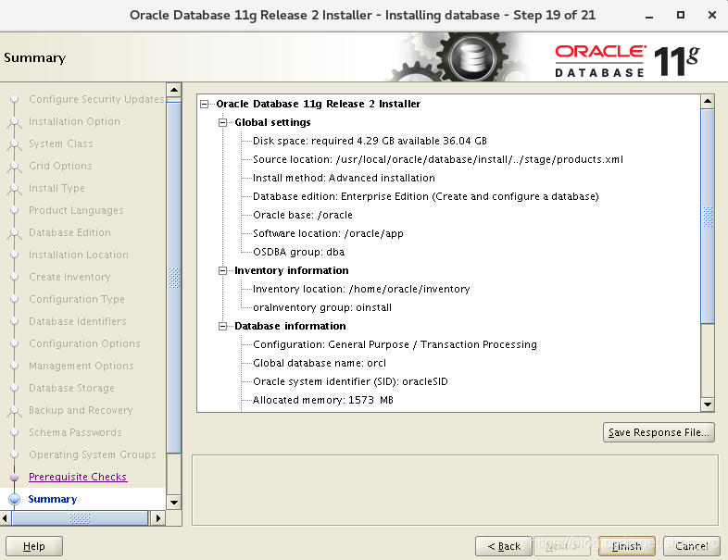This screenshot has width=728, height=560.
Task: Select the Install Type step
Action: click(x=56, y=188)
